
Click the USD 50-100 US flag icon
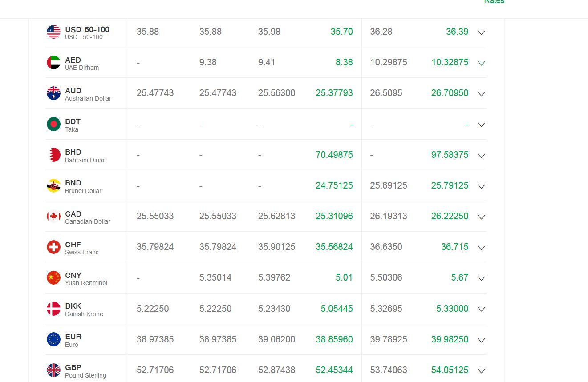point(53,32)
